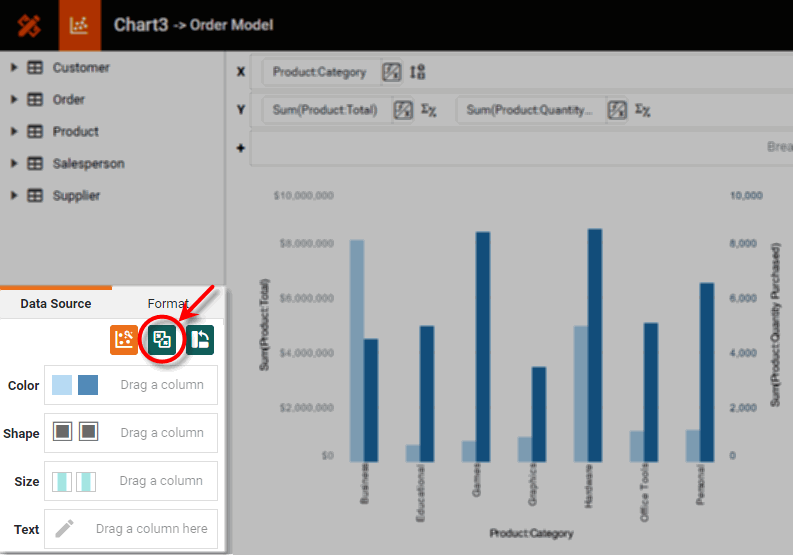Click the first Size bar icon

tap(62, 482)
